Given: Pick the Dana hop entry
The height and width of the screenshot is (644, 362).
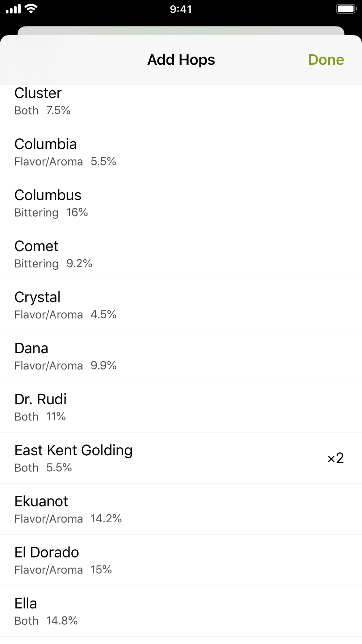Looking at the screenshot, I should pos(181,356).
